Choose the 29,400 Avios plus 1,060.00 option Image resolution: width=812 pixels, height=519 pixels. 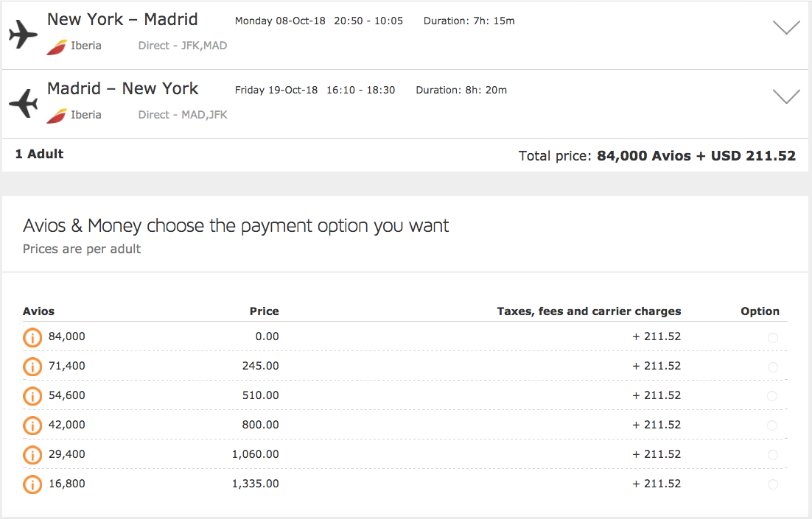point(772,455)
